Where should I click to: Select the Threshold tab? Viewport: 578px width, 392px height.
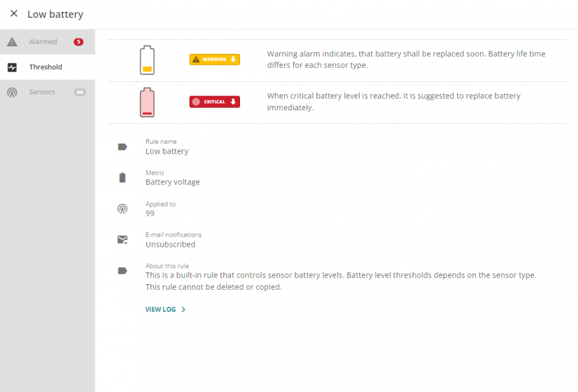click(x=48, y=67)
